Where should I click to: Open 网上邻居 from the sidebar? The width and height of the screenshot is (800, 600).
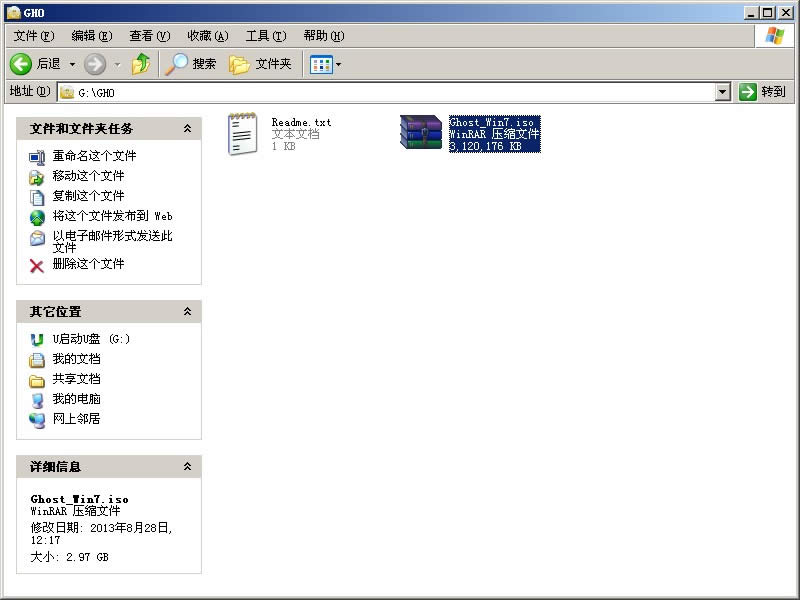pos(64,419)
